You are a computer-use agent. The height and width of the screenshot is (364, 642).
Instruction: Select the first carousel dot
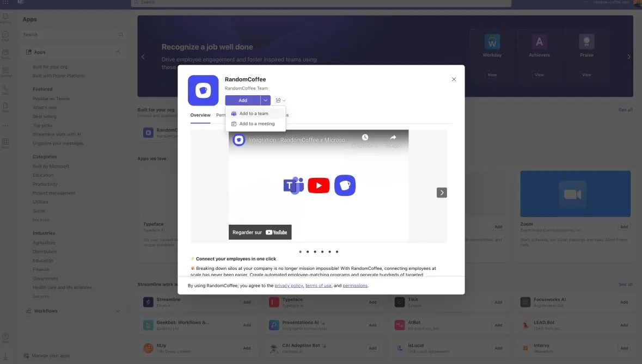[301, 252]
